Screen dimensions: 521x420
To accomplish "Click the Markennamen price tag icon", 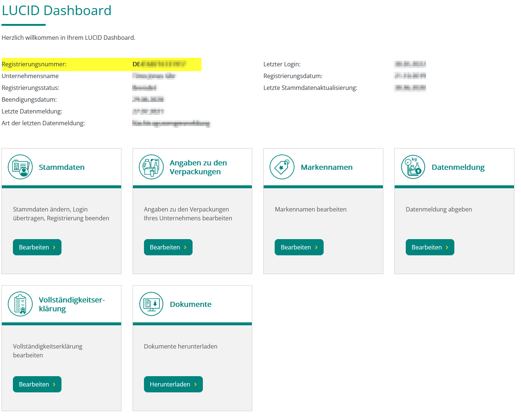I will [x=282, y=167].
